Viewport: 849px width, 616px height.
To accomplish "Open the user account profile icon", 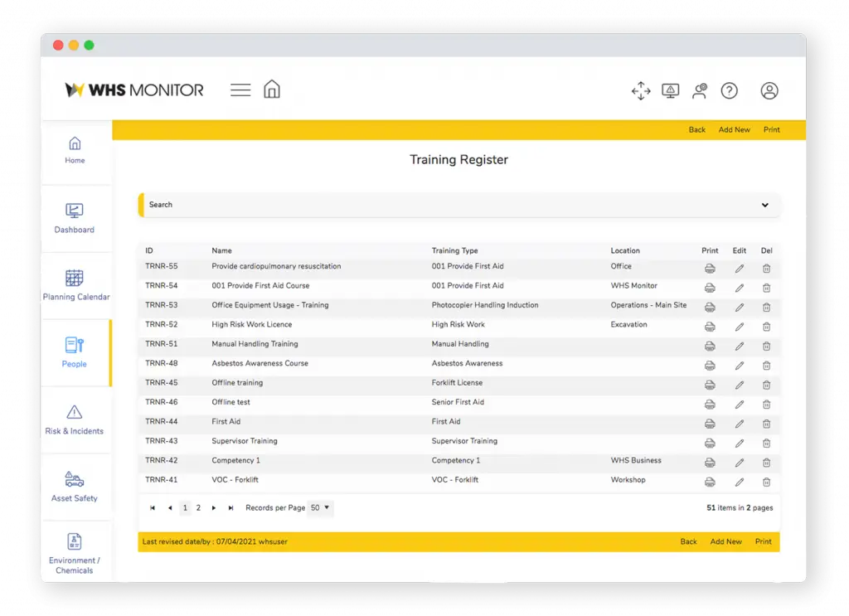I will 769,91.
